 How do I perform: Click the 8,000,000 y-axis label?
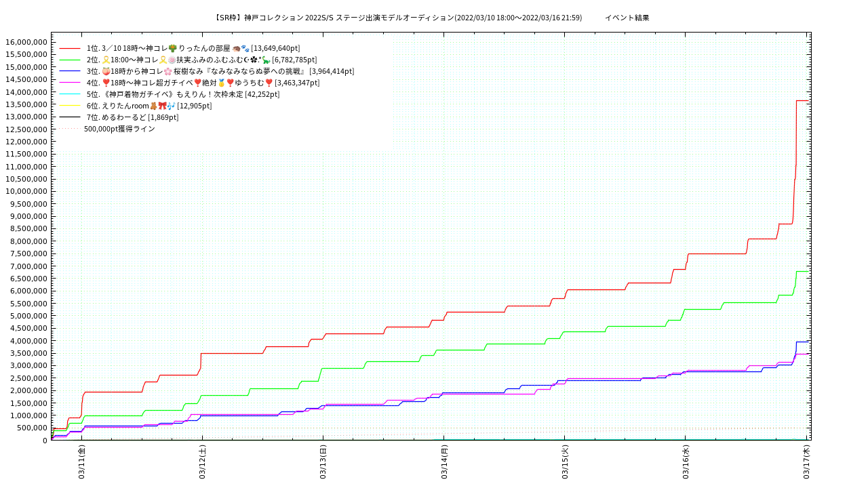[28, 241]
